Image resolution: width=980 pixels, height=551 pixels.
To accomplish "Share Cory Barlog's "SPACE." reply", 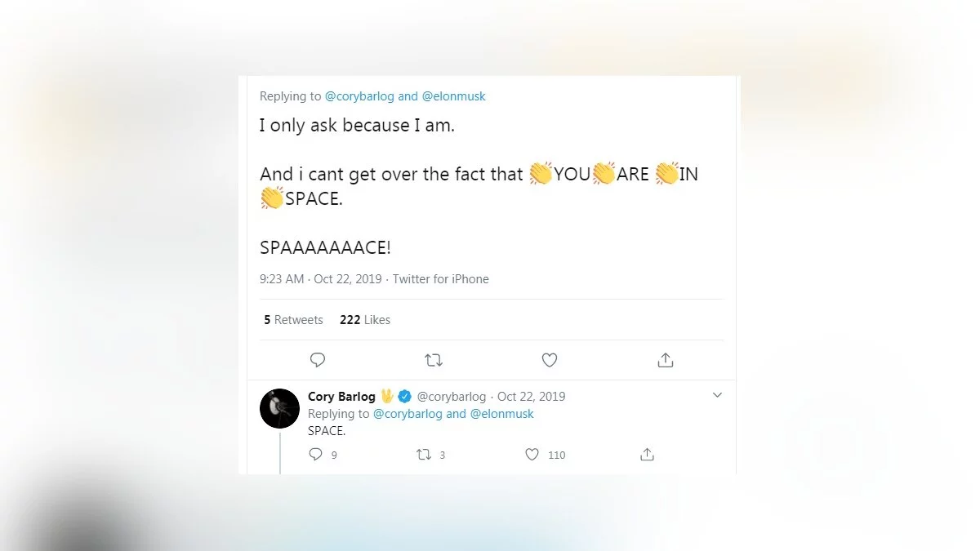I will (x=648, y=455).
